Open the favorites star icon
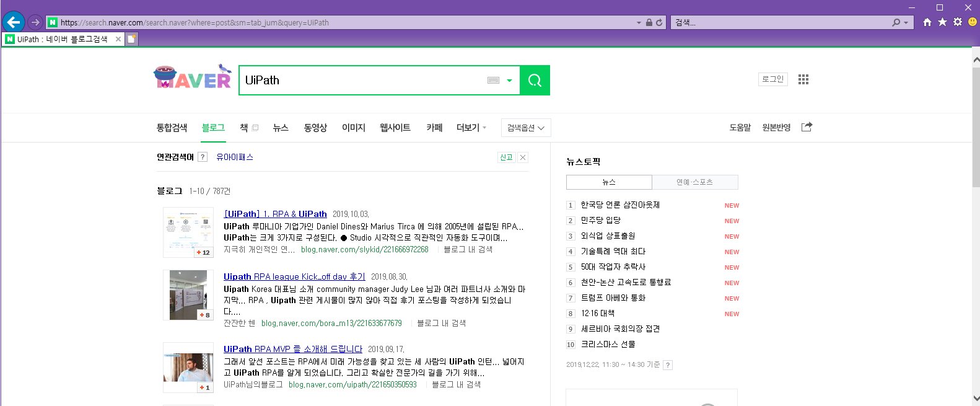Image resolution: width=980 pixels, height=406 pixels. [942, 22]
